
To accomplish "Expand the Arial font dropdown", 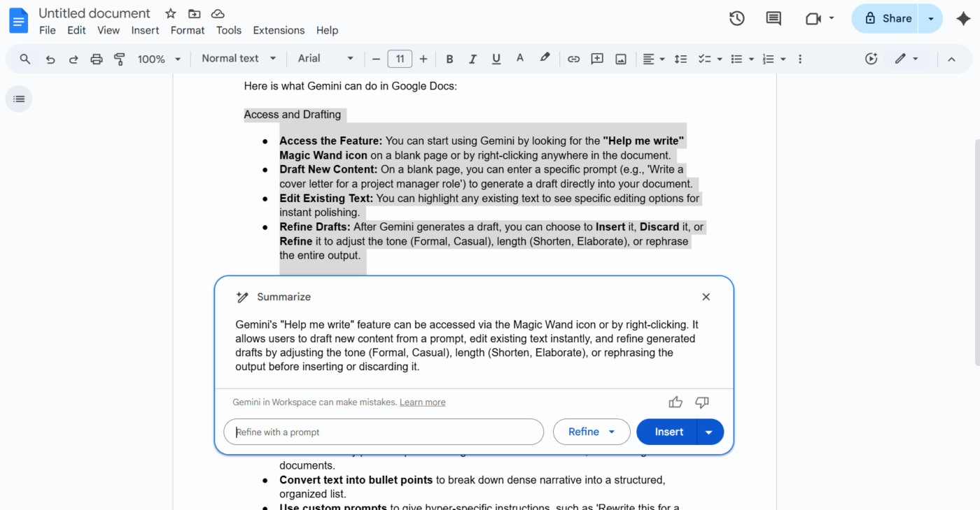I will [x=325, y=59].
